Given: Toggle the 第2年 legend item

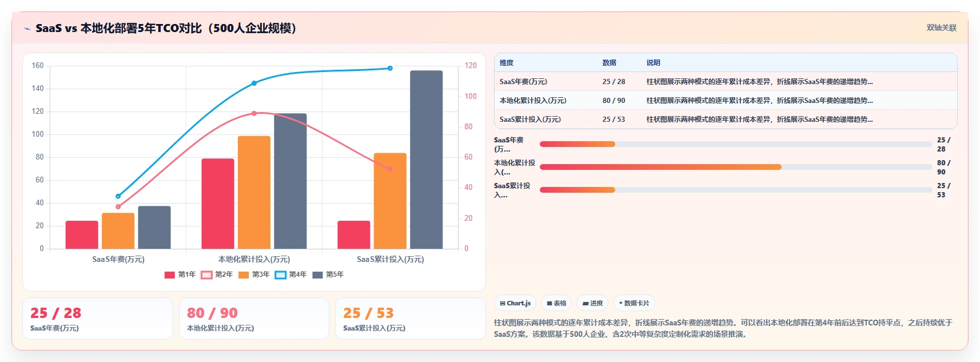Looking at the screenshot, I should click(217, 275).
